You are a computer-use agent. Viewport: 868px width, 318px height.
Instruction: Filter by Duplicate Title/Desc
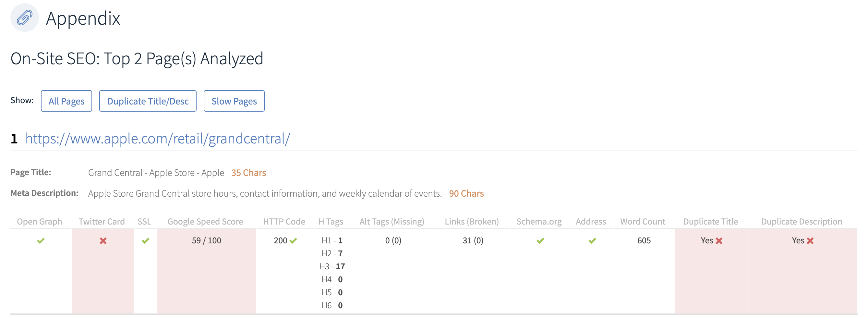(148, 101)
